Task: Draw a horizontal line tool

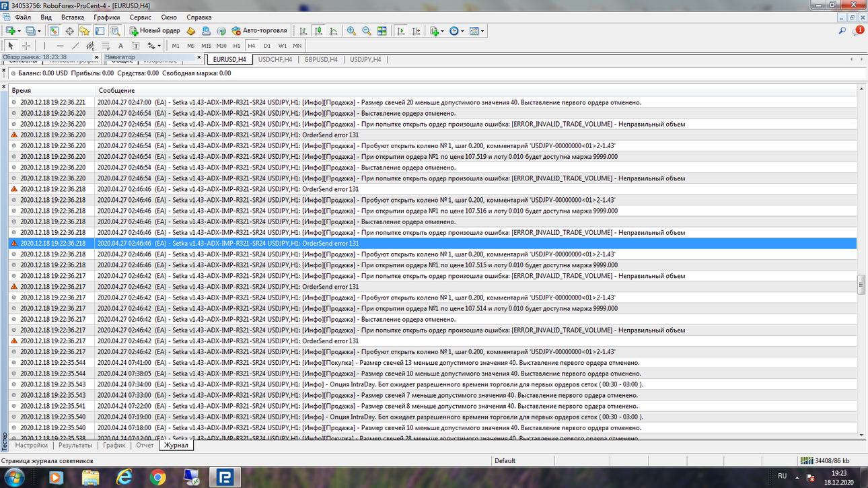Action: (x=60, y=46)
